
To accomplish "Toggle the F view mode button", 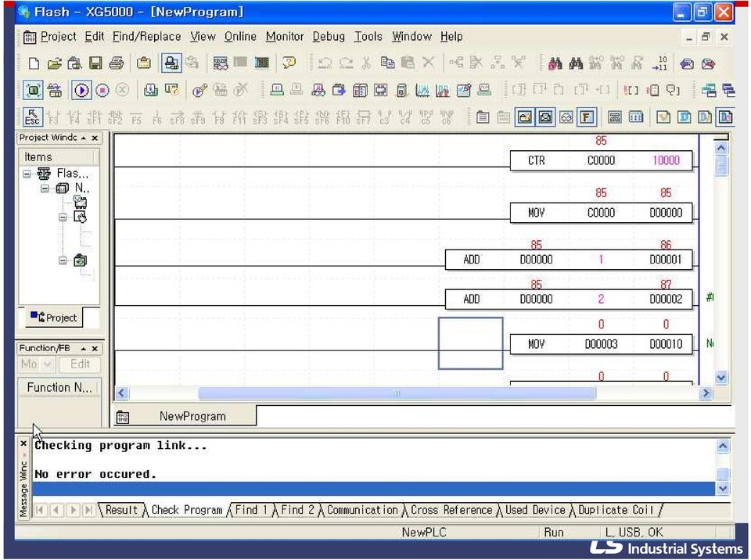I will point(587,117).
